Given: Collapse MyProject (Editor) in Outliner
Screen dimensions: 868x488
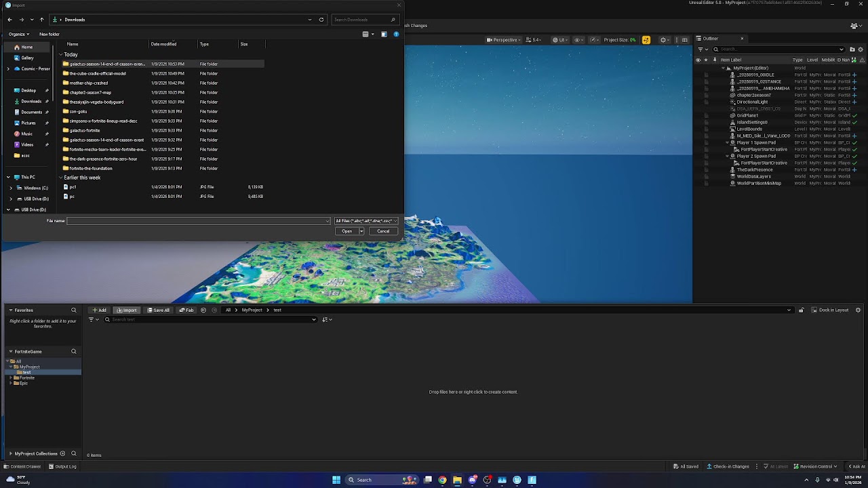Looking at the screenshot, I should tap(723, 68).
